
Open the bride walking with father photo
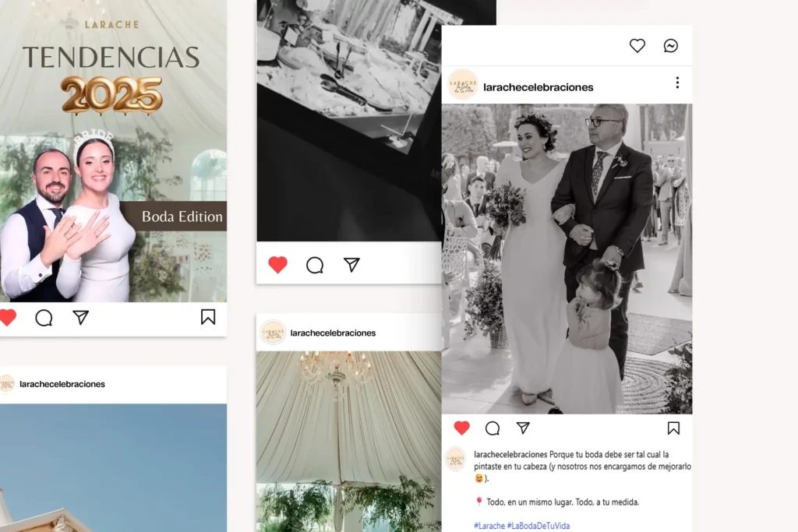(567, 259)
